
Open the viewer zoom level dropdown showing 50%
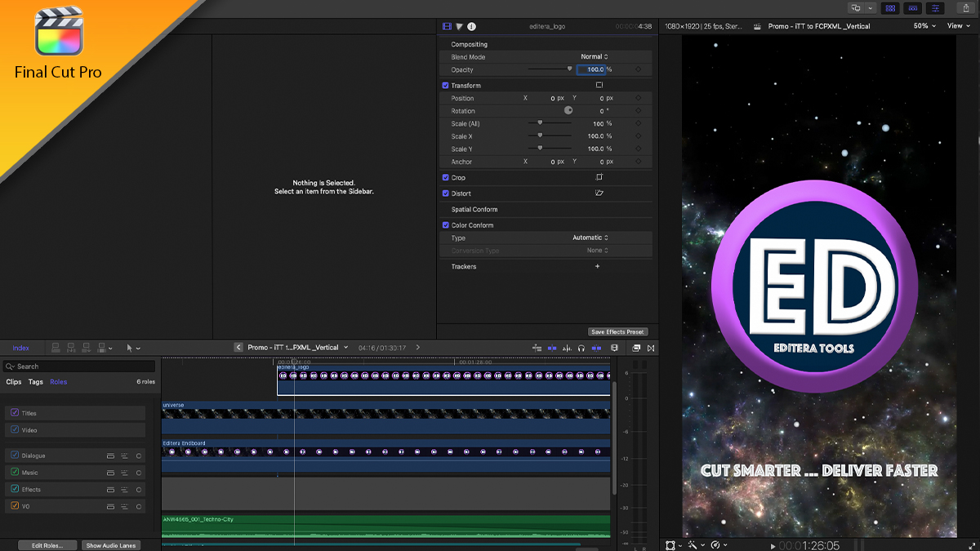[924, 25]
